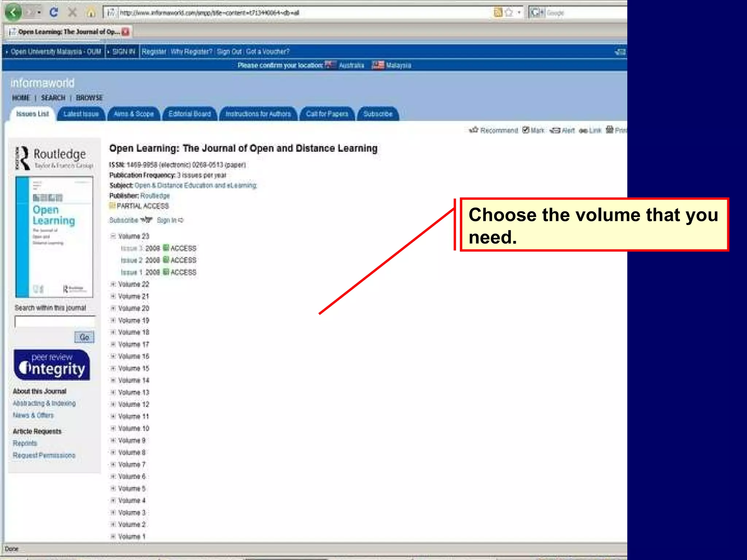747x560 pixels.
Task: Click the SIGN IN link
Action: pyautogui.click(x=124, y=51)
